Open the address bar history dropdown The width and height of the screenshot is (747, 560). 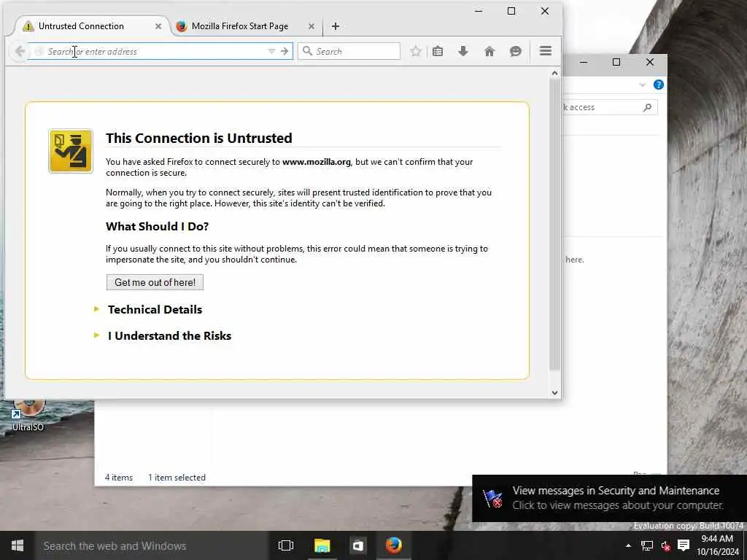point(271,51)
